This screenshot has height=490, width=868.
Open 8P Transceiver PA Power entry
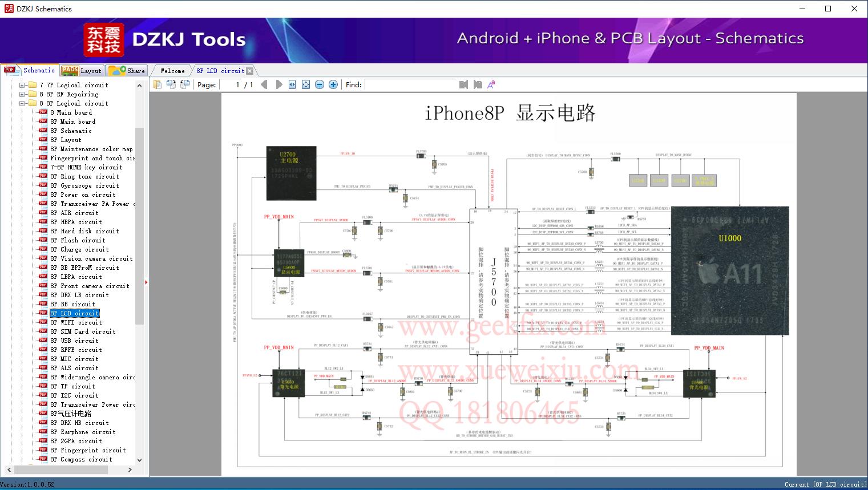tap(92, 204)
